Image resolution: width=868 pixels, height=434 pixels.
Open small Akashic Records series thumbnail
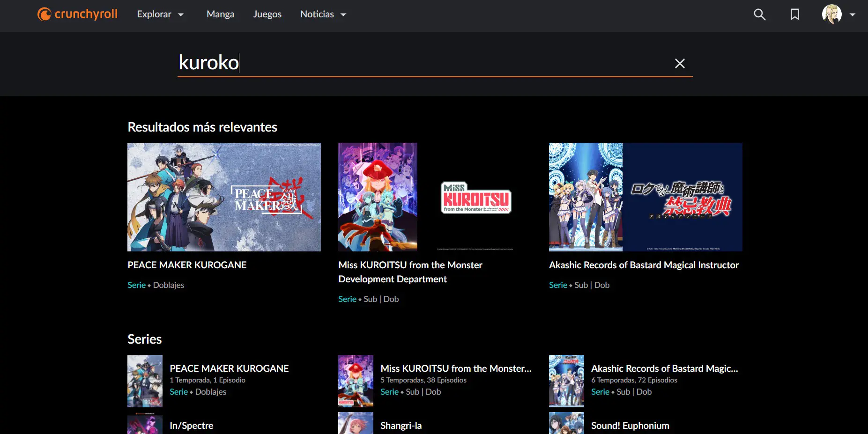(566, 381)
